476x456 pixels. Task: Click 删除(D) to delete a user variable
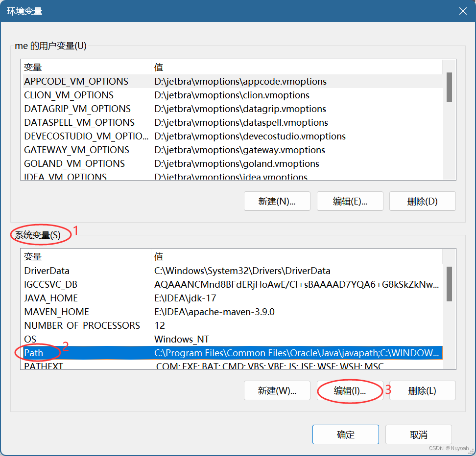point(422,201)
